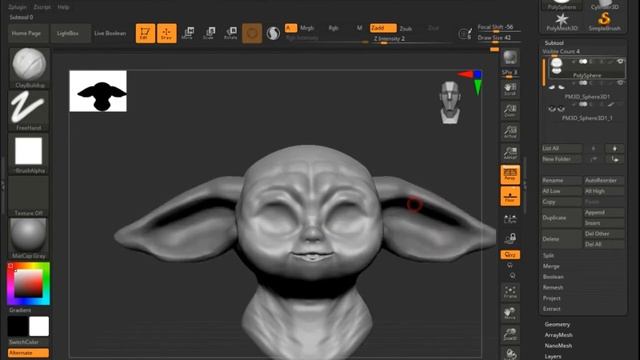Click the right shelf Move view icon

pyautogui.click(x=510, y=313)
